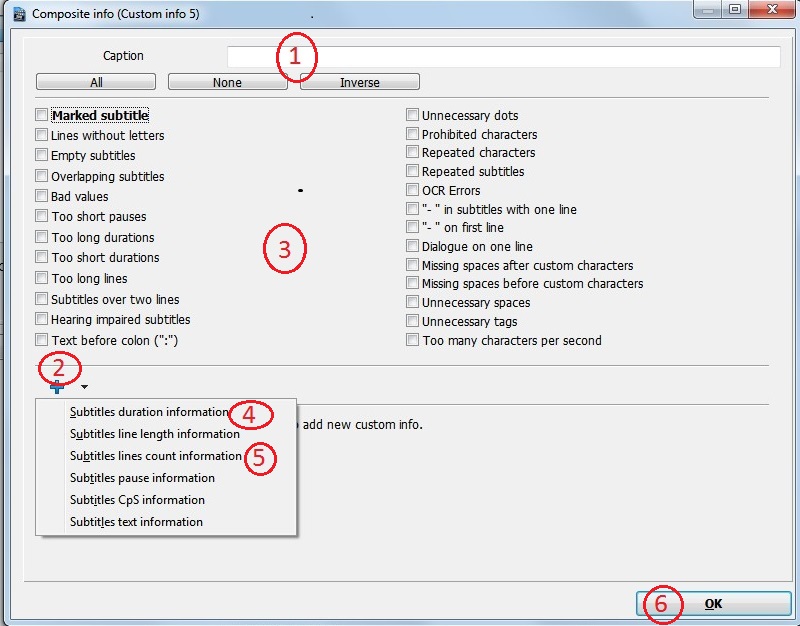The width and height of the screenshot is (800, 626).
Task: Check the OCR Errors option
Action: pos(413,190)
